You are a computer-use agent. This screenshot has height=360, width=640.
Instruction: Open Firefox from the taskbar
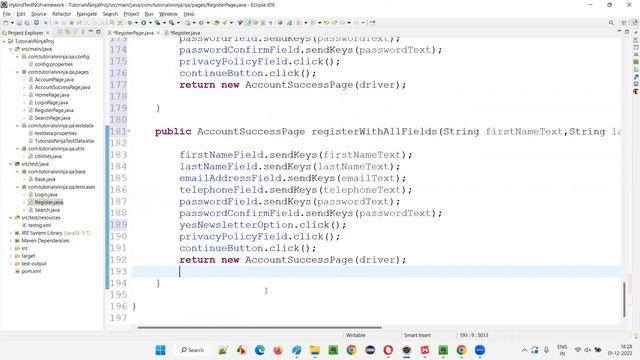pos(278,350)
